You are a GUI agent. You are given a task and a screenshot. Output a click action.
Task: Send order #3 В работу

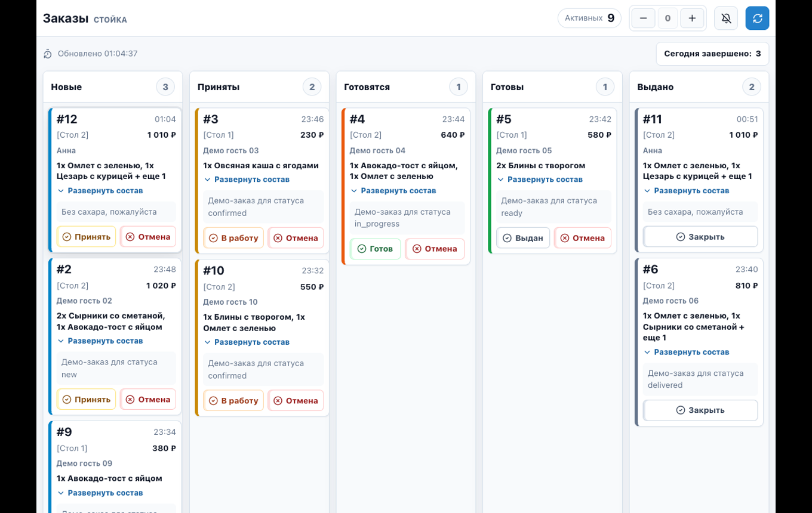(233, 238)
